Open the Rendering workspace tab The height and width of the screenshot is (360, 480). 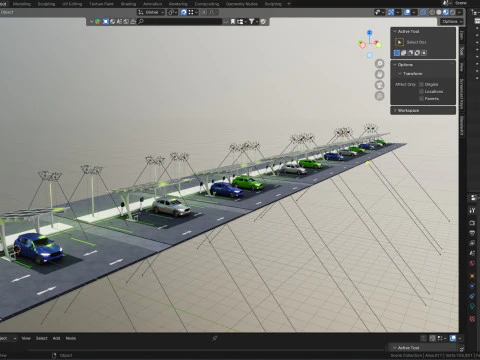(178, 4)
